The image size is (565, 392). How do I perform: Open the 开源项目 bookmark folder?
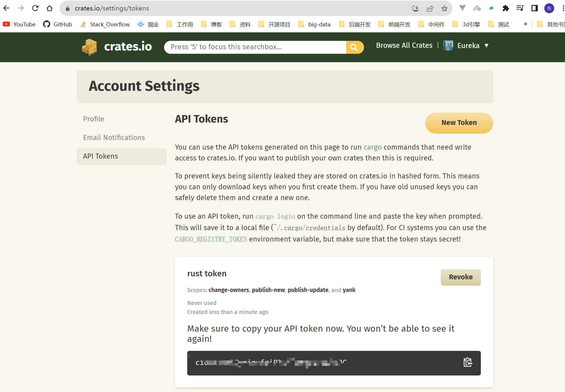(x=274, y=24)
